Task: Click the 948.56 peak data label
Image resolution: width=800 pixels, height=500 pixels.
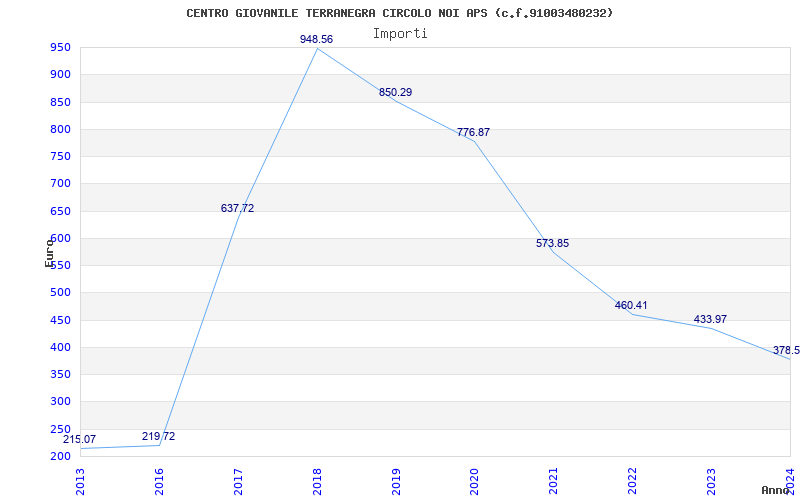Action: pyautogui.click(x=316, y=39)
